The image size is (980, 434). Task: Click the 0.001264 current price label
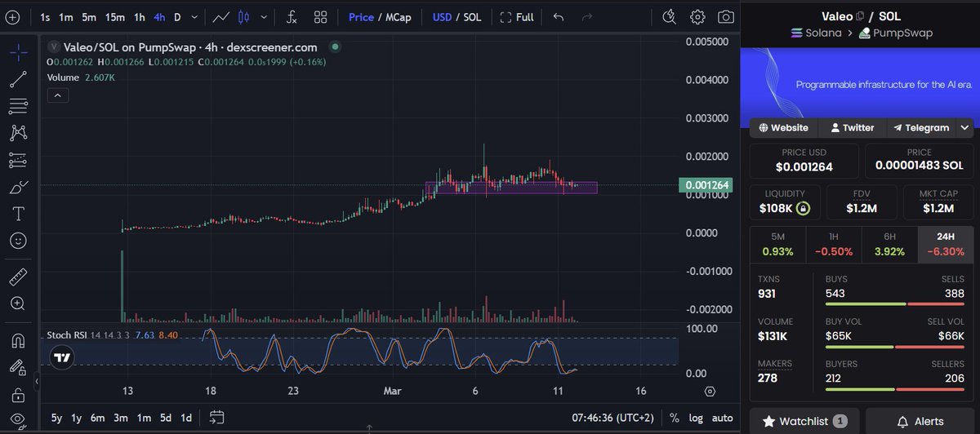coord(706,185)
